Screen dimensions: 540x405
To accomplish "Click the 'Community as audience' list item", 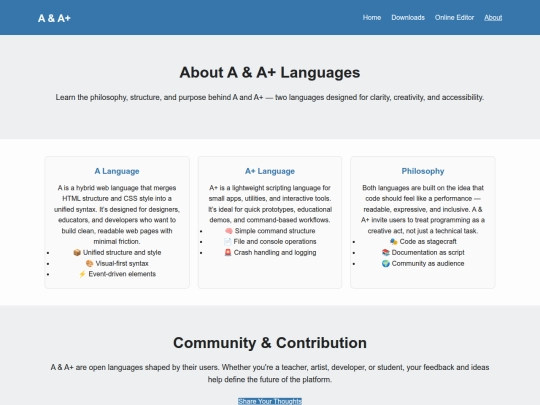I will point(423,263).
